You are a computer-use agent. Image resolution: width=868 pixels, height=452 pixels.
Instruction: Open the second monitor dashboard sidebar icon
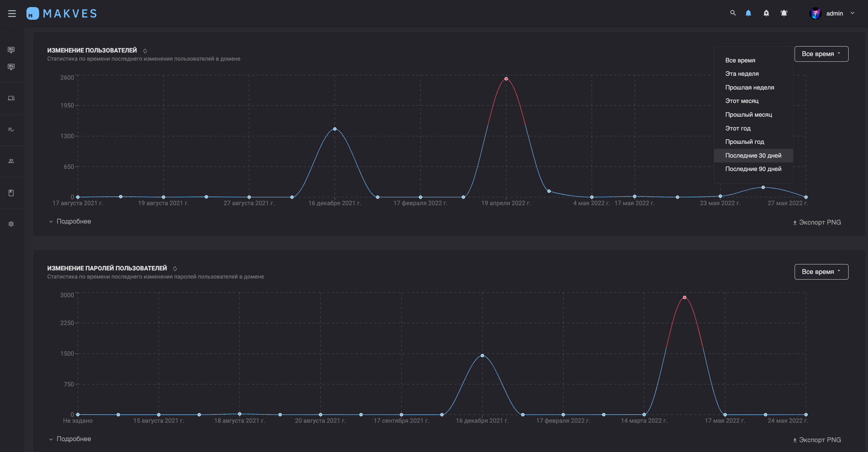point(11,67)
